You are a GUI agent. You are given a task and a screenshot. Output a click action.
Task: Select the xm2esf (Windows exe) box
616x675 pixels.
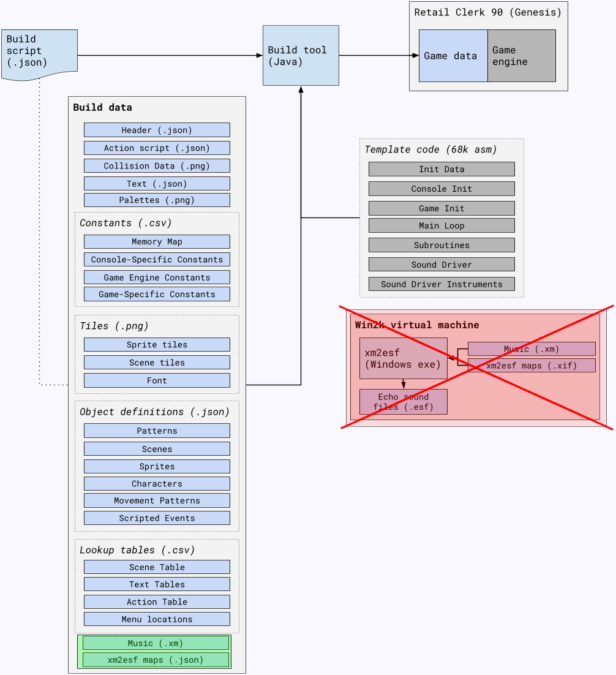402,358
